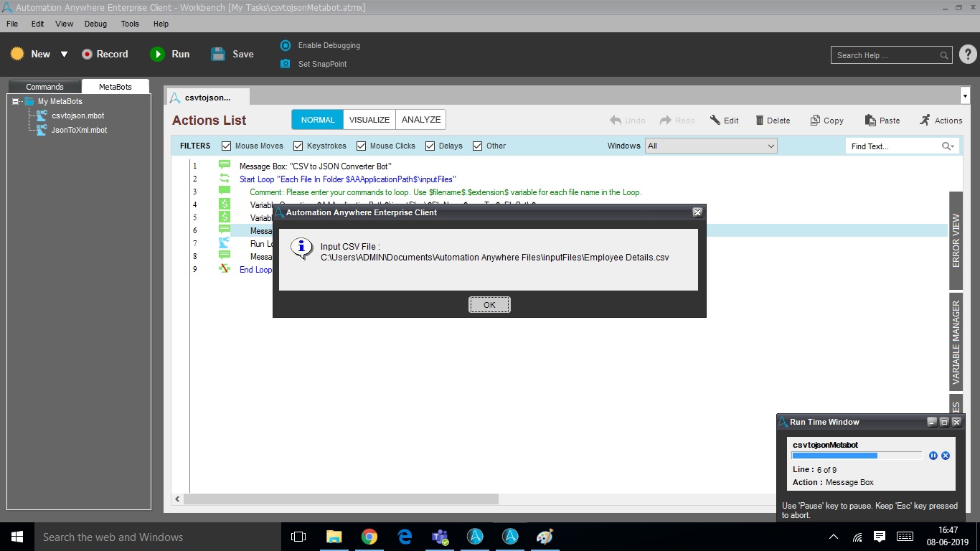This screenshot has width=980, height=551.
Task: Open Microsoft Teams from the taskbar
Action: (440, 537)
